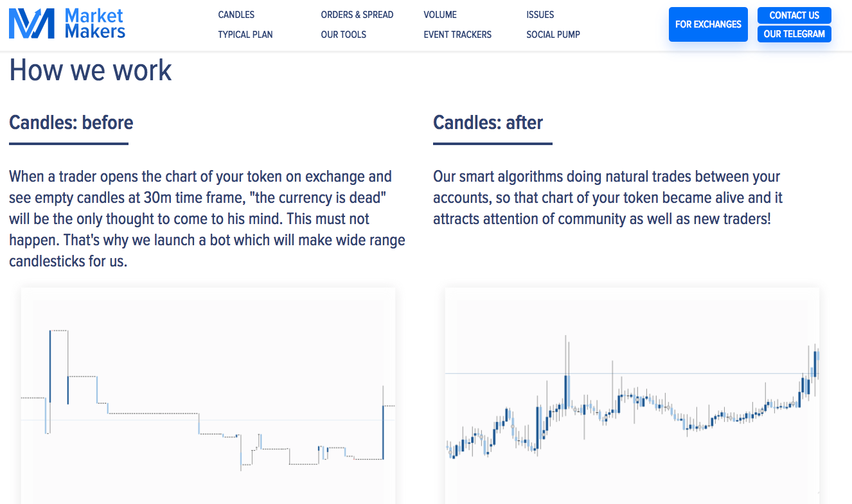
Task: Click the Contact Us button
Action: [x=794, y=15]
